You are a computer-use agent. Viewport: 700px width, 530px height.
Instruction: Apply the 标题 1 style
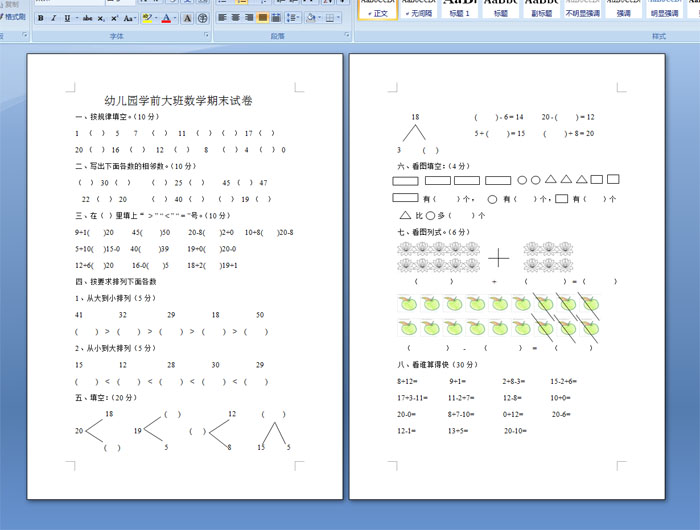point(459,9)
